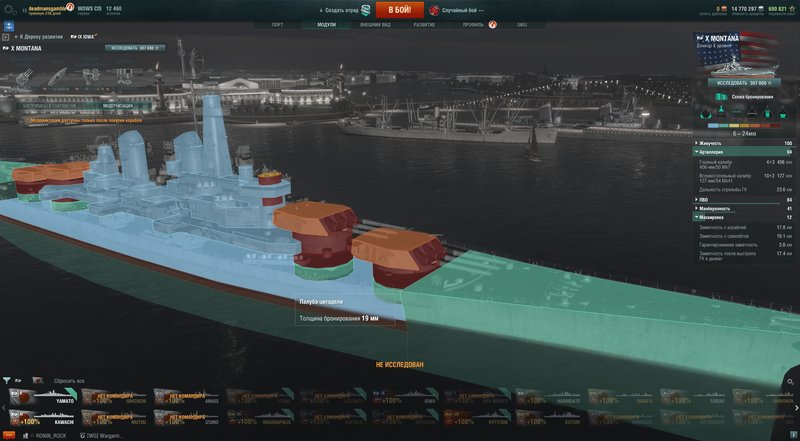Click the division shield icon beside Создать отряд
The image size is (800, 441).
[366, 10]
